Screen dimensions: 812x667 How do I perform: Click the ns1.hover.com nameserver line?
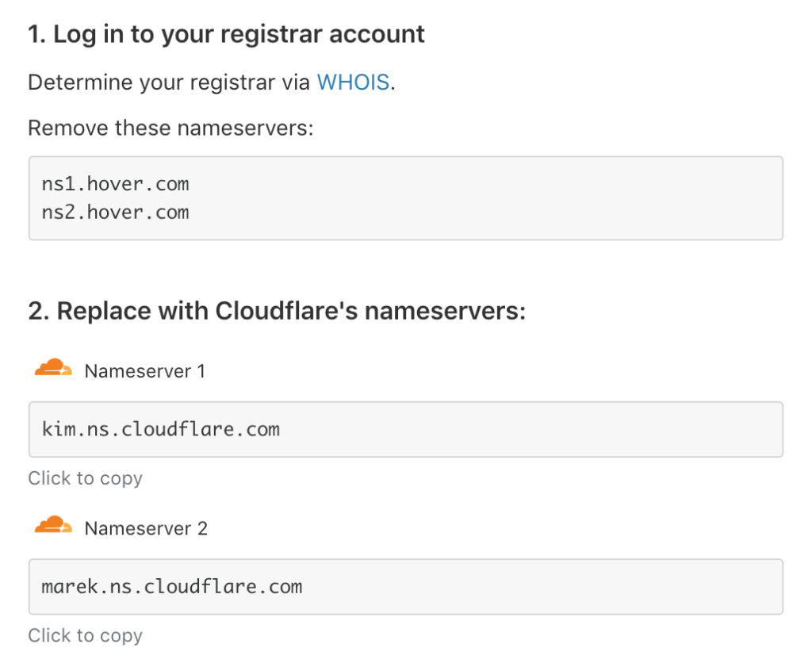115,184
